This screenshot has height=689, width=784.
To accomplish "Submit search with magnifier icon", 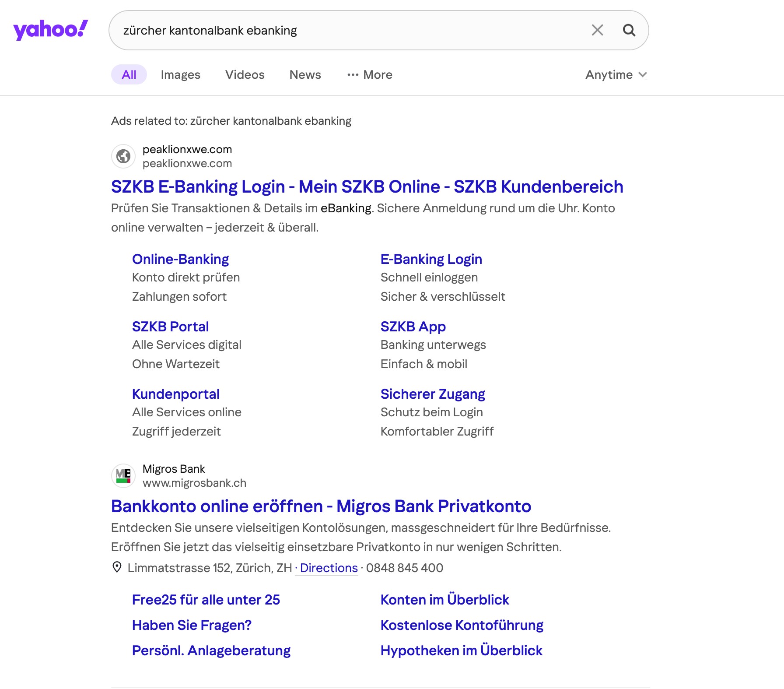I will click(629, 30).
